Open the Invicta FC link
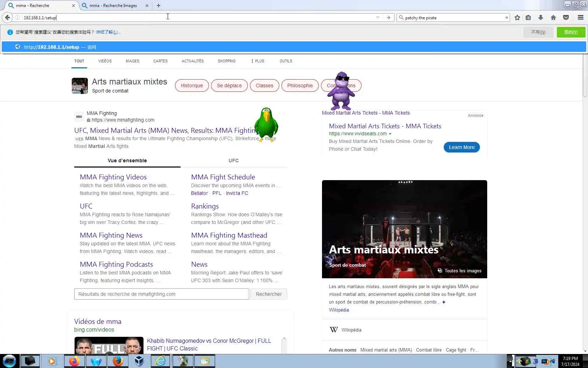Screen dimensions: 588x368 pos(237,193)
